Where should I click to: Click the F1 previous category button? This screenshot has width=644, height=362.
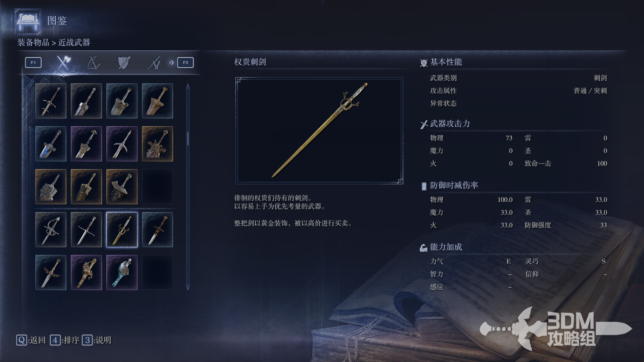pyautogui.click(x=33, y=62)
